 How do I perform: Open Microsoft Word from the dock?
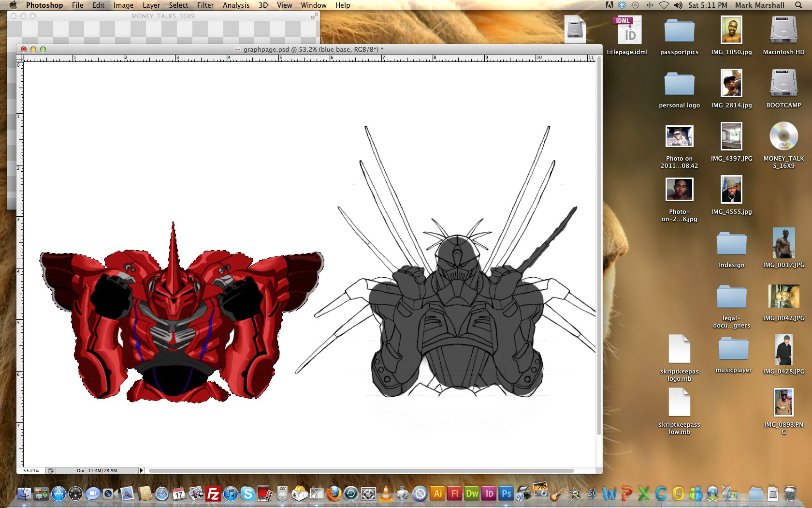[609, 493]
